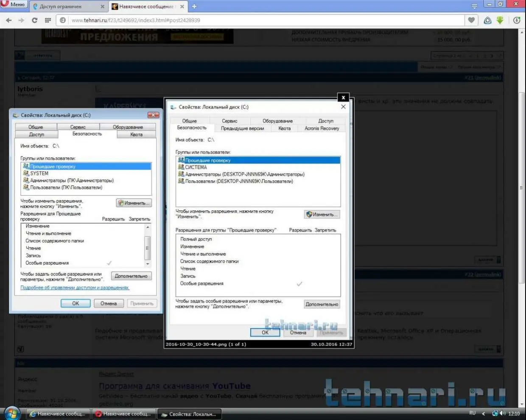Screen dimensions: 526x420
Task: Open the Подробнее об управлении доступом link
Action: 75,288
